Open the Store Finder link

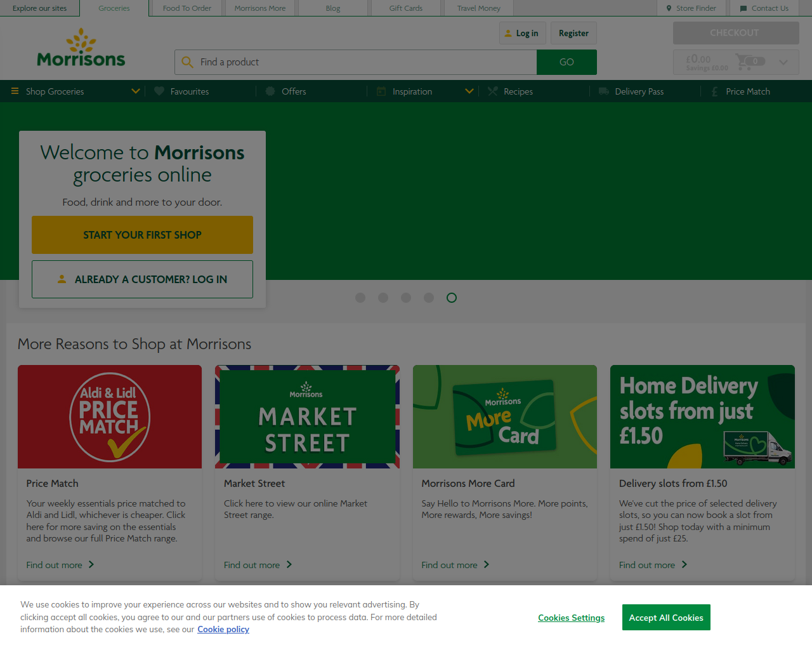[x=691, y=8]
